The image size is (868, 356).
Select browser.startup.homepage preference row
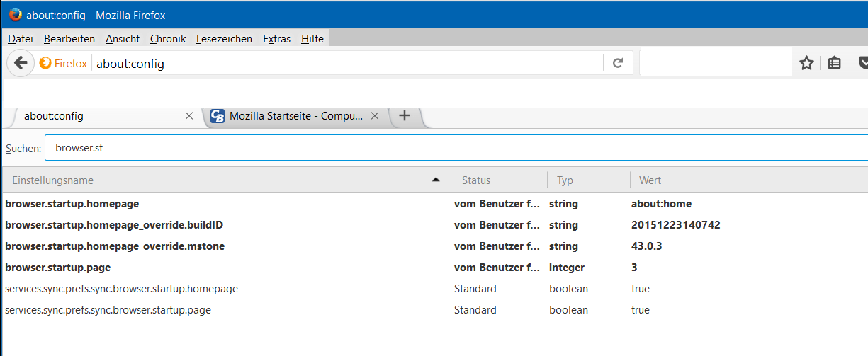point(435,204)
